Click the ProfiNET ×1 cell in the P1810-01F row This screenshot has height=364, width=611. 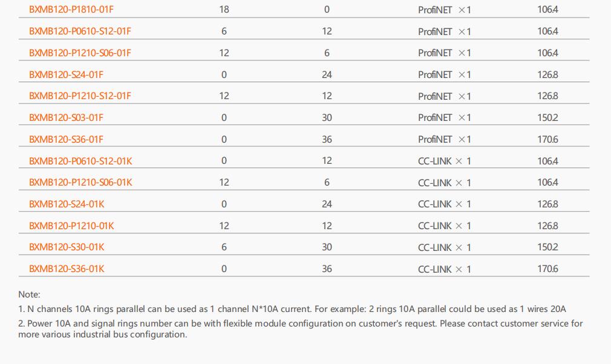coord(445,10)
